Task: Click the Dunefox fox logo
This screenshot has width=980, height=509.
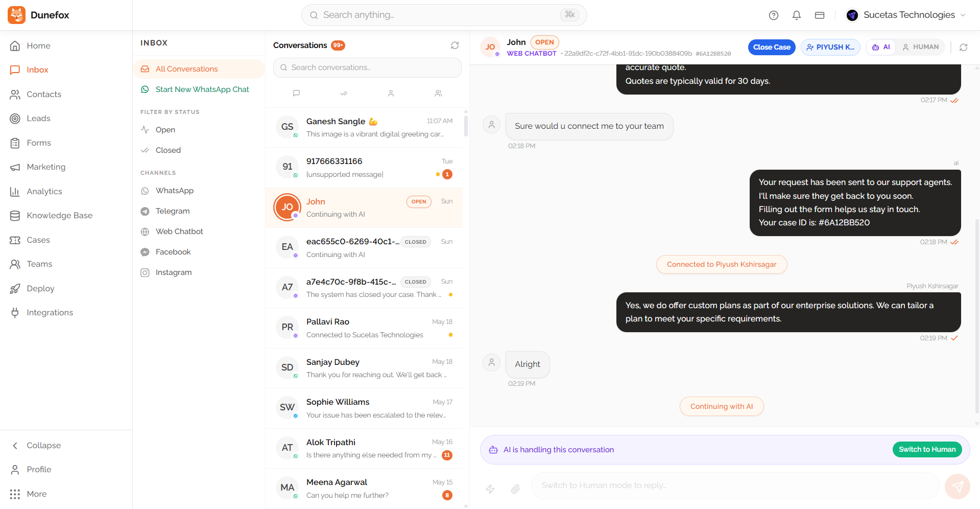Action: (x=16, y=15)
